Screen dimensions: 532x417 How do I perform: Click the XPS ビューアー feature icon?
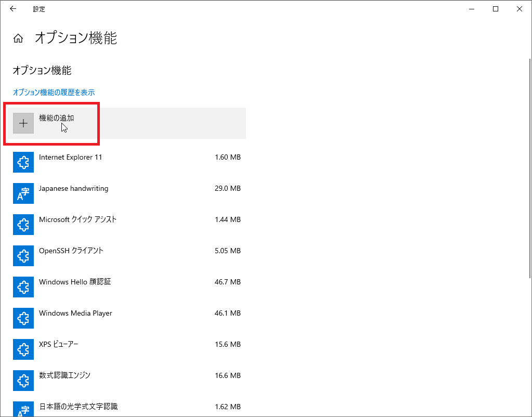pos(23,349)
